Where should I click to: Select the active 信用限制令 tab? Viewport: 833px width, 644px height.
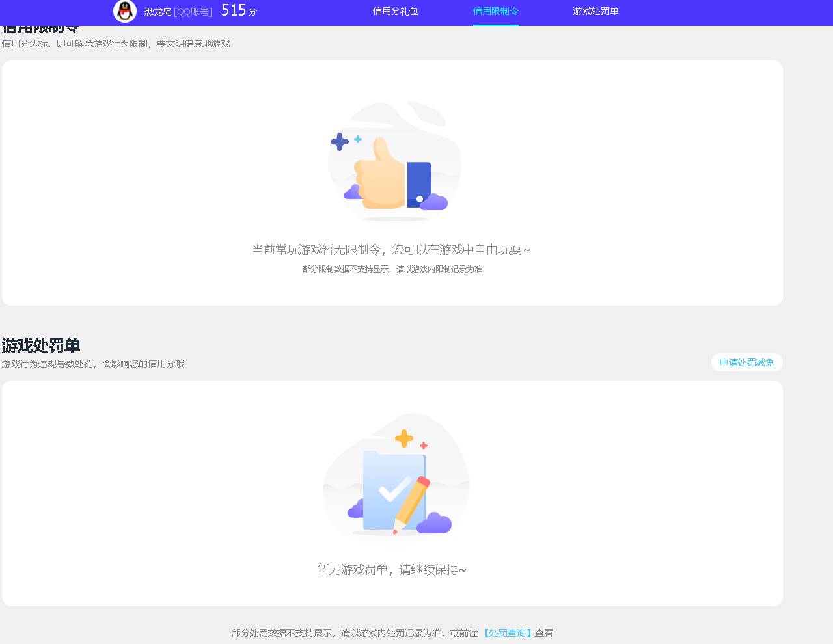coord(496,12)
